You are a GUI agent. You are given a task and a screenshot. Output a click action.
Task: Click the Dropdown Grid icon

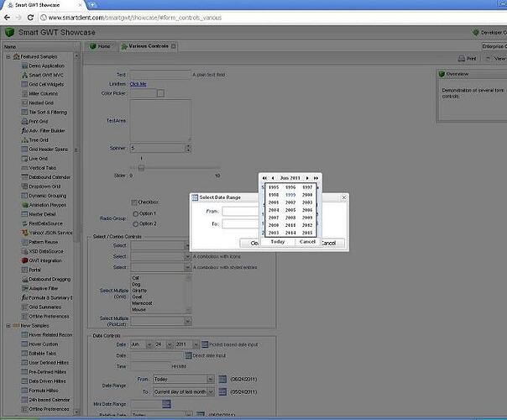24,186
